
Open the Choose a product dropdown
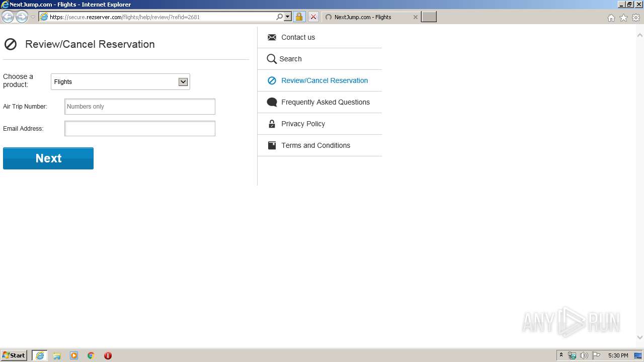120,82
